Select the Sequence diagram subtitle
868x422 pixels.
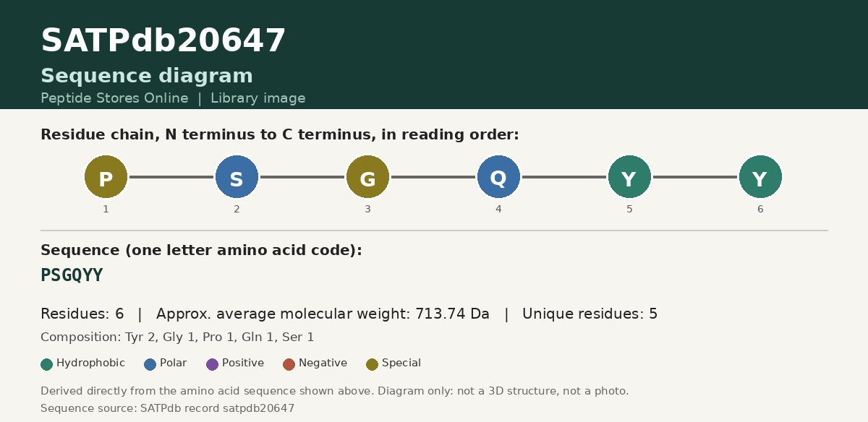(147, 76)
